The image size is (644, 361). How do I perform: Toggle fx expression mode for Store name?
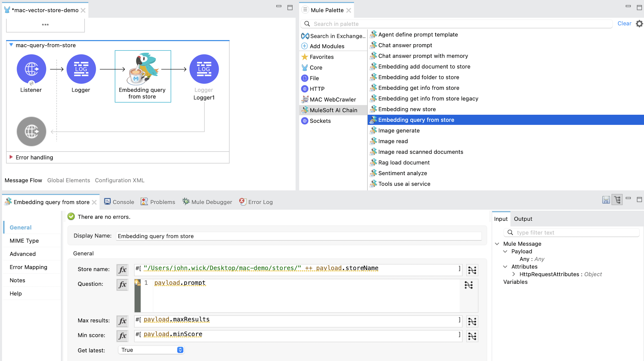pyautogui.click(x=122, y=270)
